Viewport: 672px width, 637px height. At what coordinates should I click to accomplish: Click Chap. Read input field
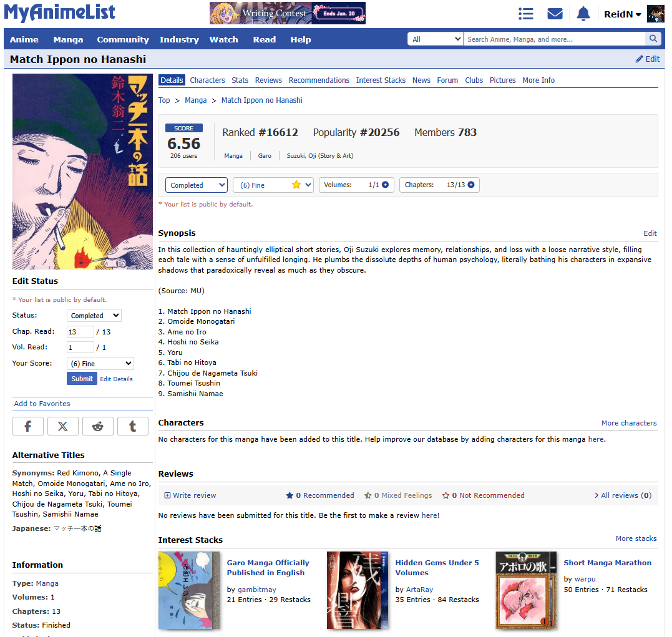(80, 332)
